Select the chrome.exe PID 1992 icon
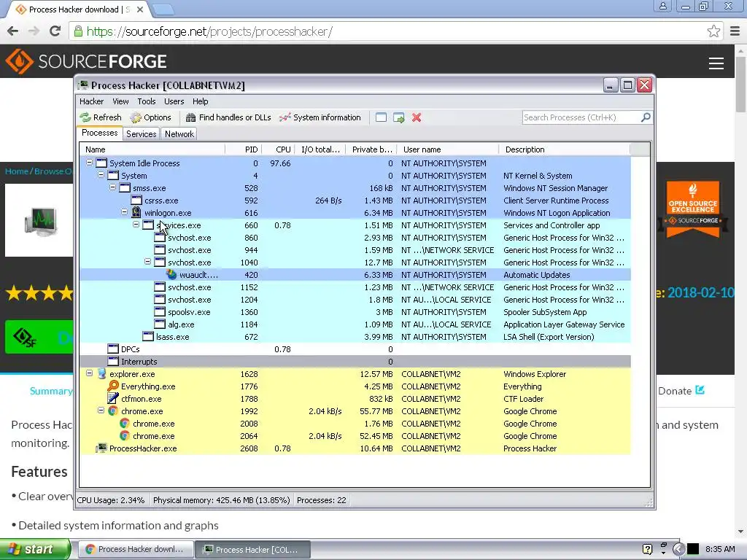Screen dimensions: 747x560 113,411
